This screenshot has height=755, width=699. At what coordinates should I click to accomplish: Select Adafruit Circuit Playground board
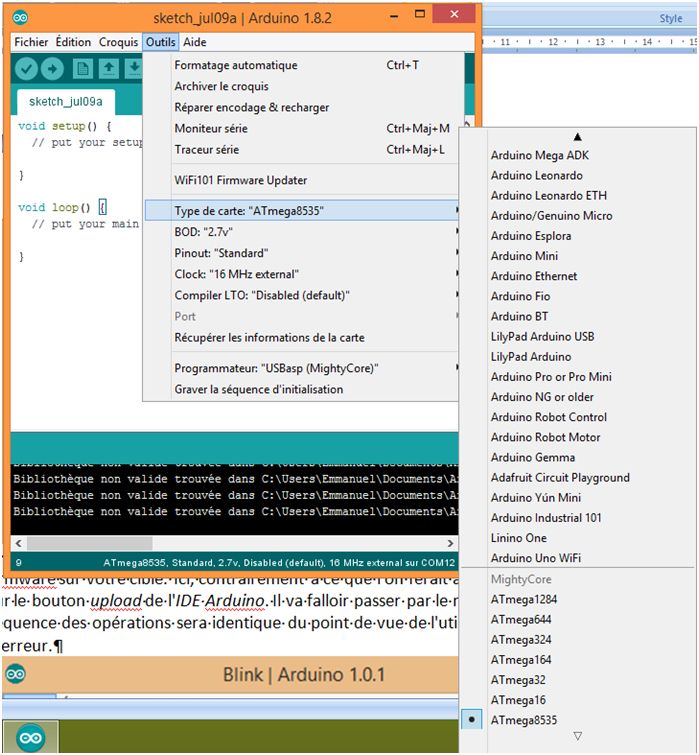click(578, 478)
